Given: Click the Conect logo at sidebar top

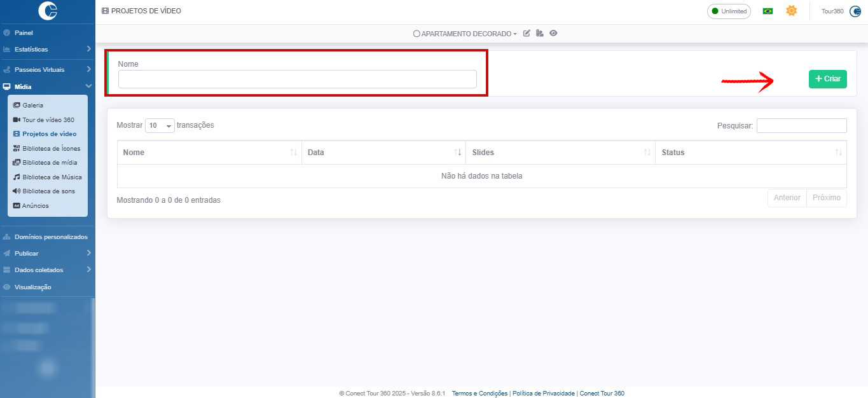Looking at the screenshot, I should point(48,11).
